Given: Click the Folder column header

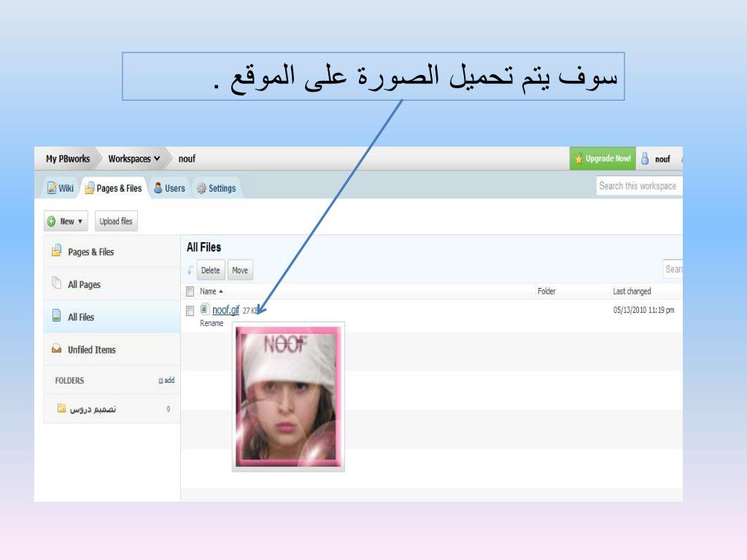Looking at the screenshot, I should click(546, 291).
